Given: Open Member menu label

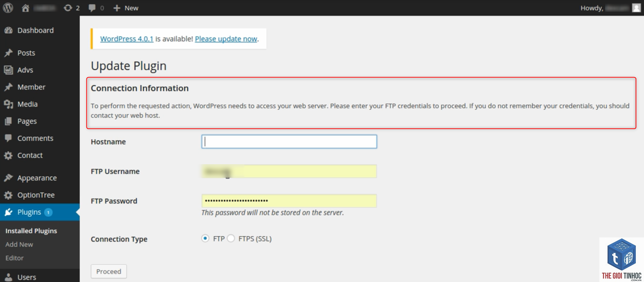Looking at the screenshot, I should (x=31, y=87).
